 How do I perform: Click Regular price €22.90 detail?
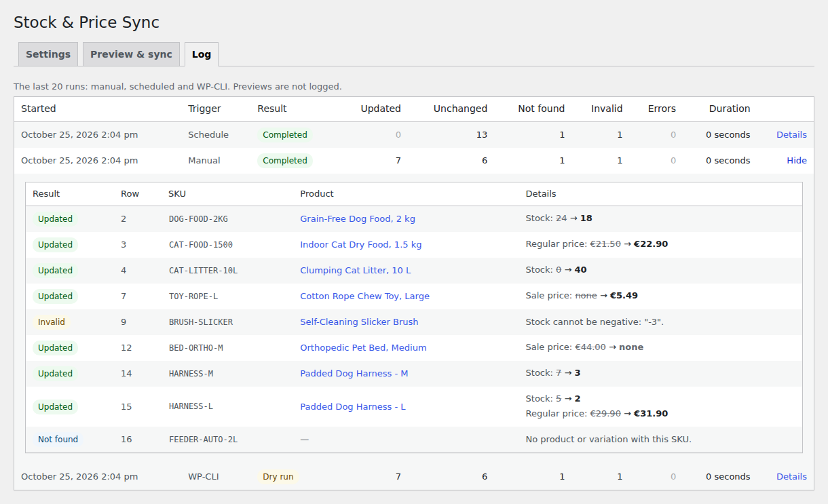tap(597, 244)
